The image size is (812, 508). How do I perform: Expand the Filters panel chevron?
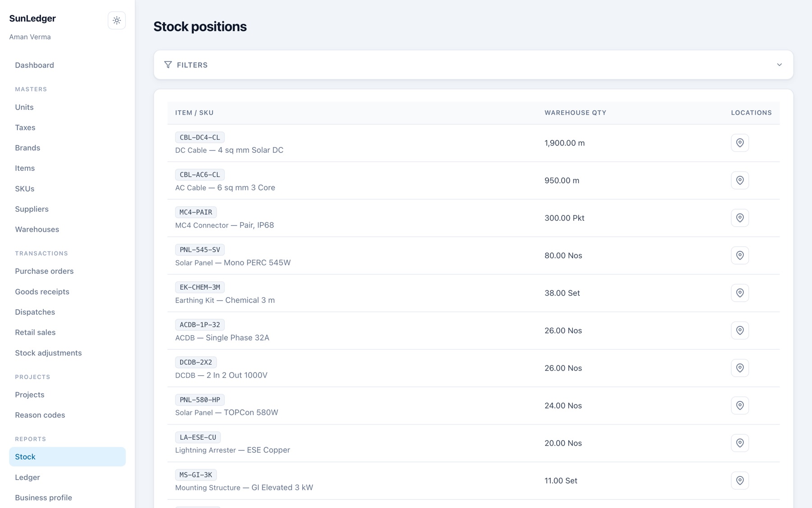(779, 65)
